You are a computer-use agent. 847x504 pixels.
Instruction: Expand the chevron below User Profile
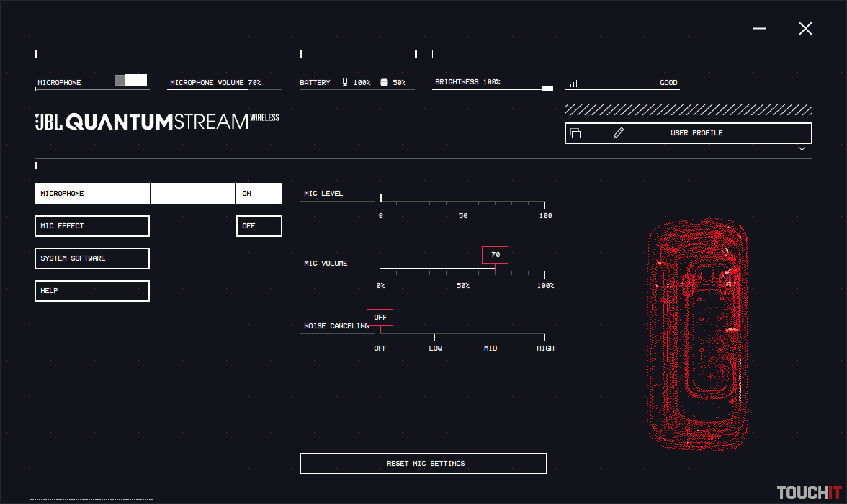click(802, 149)
